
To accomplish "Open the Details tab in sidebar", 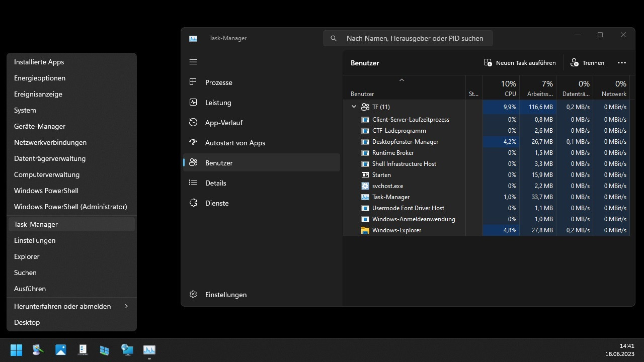I will [x=216, y=183].
